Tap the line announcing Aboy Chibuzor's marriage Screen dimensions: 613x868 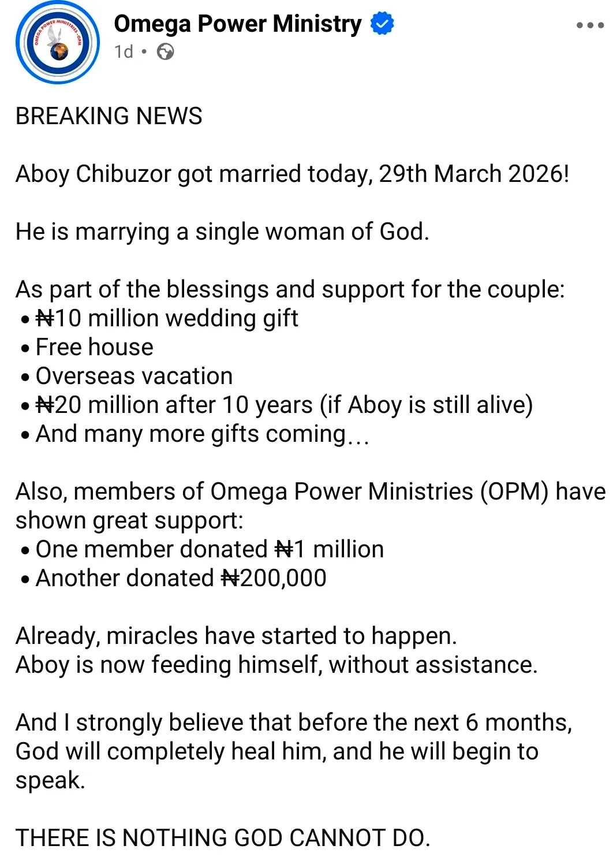(292, 174)
